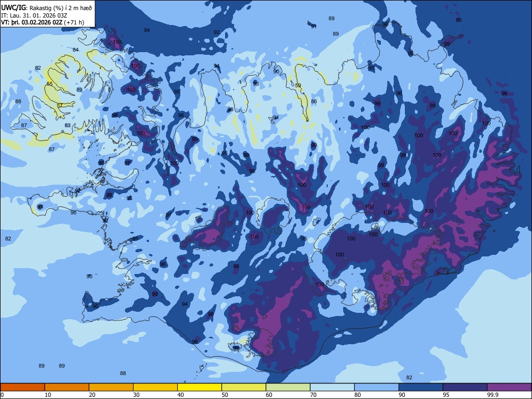532x399 pixels.
Task: Click the '80' legend scale label
Action: (358, 395)
